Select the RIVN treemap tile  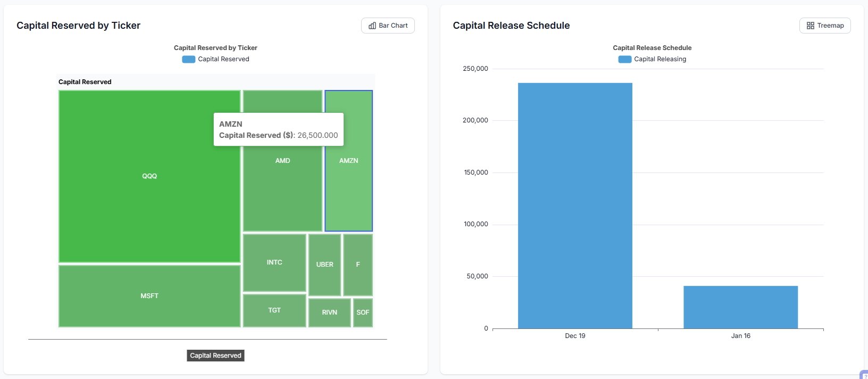tap(329, 312)
